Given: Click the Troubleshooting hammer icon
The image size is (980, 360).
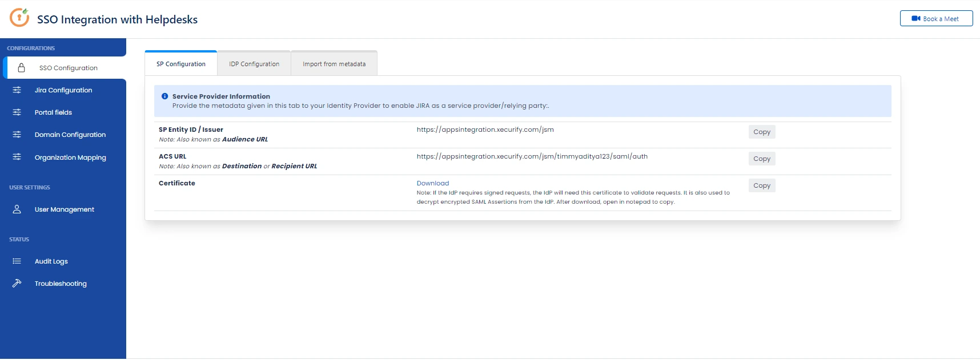Looking at the screenshot, I should click(x=17, y=283).
